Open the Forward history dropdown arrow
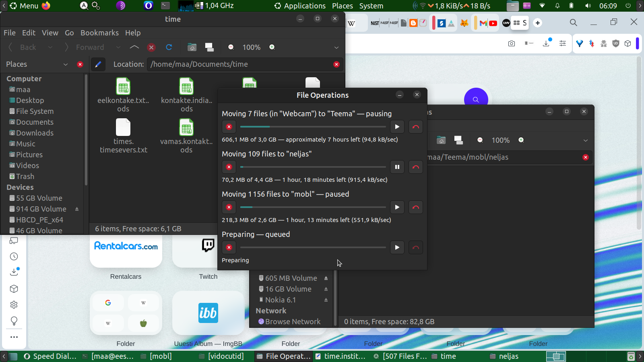 coord(118,47)
